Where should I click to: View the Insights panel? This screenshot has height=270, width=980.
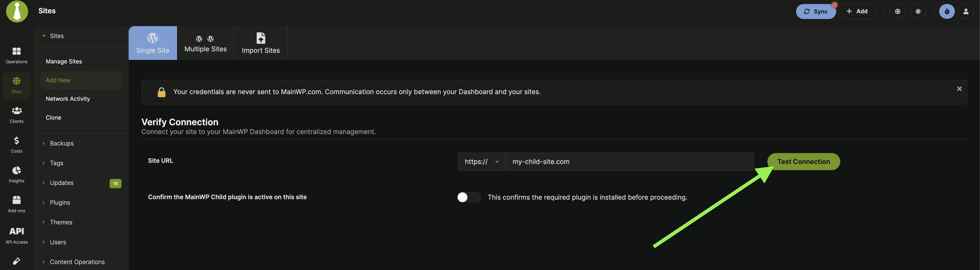pos(16,174)
